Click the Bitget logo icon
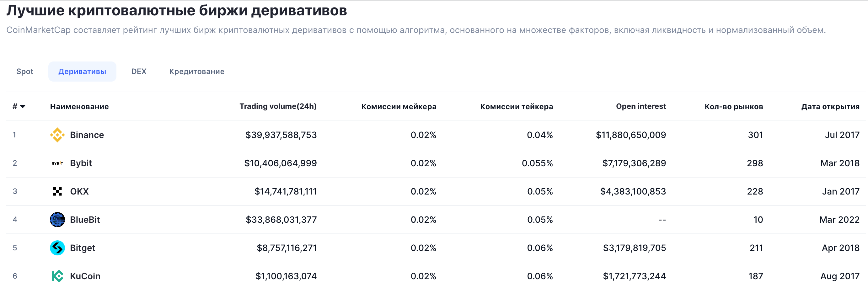868x283 pixels. tap(57, 248)
